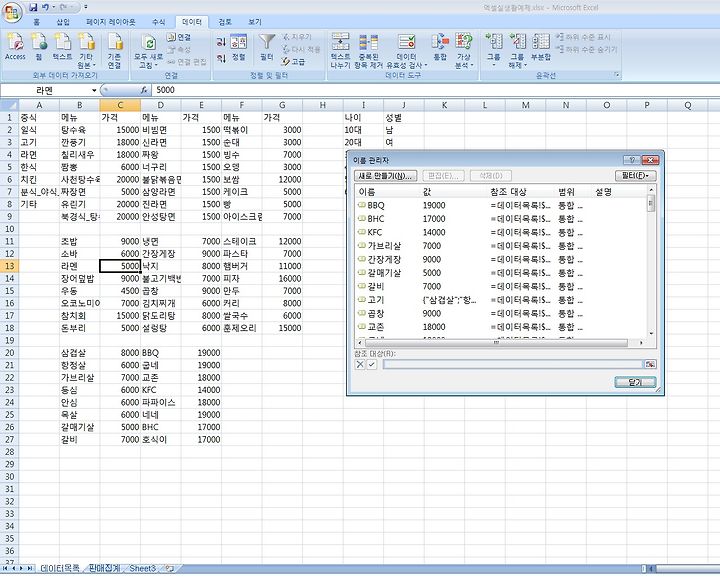The height and width of the screenshot is (586, 720).
Task: Click the Group outline icon
Action: tap(494, 51)
